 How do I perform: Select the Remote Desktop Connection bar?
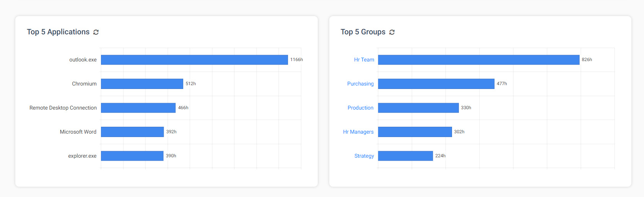tap(138, 108)
